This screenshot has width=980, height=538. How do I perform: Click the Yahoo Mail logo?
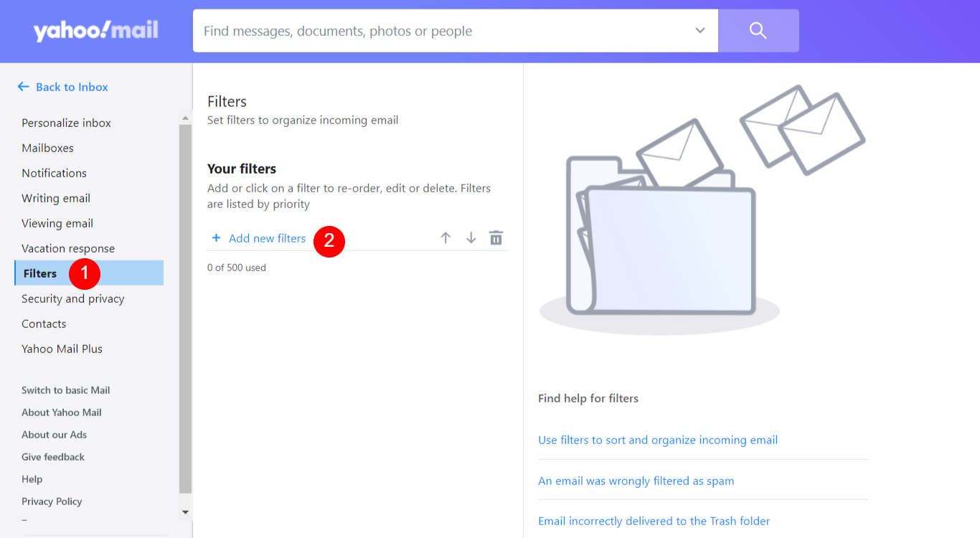(x=95, y=31)
